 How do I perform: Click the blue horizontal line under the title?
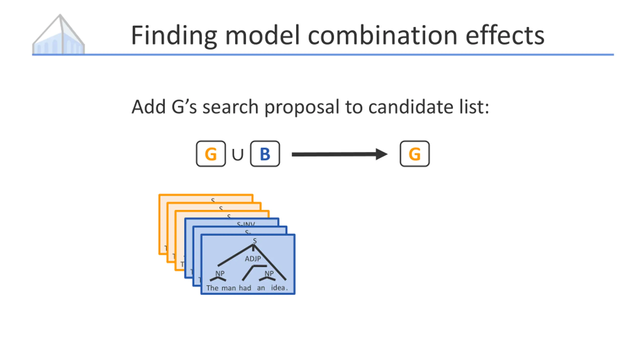point(323,55)
